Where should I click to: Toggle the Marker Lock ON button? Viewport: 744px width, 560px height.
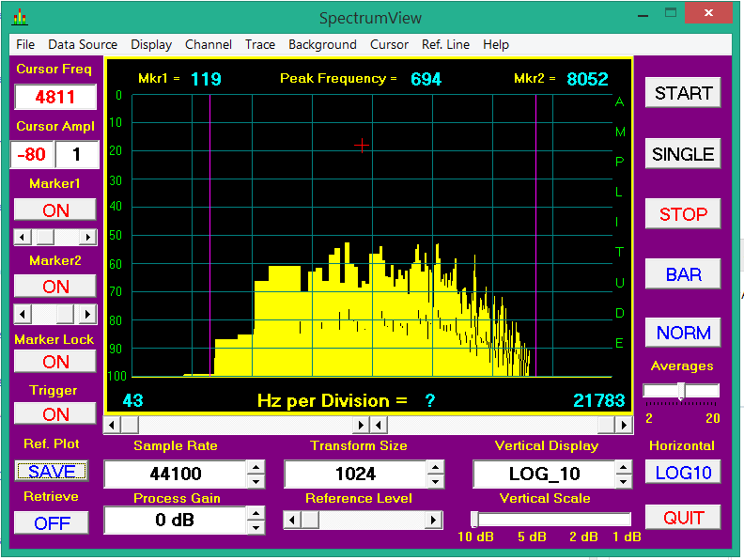(x=55, y=362)
